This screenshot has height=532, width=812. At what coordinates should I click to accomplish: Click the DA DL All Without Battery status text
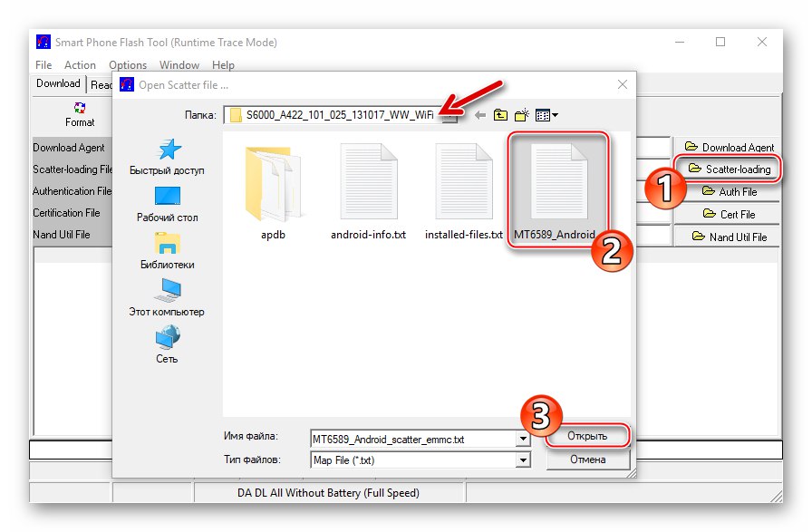[328, 493]
